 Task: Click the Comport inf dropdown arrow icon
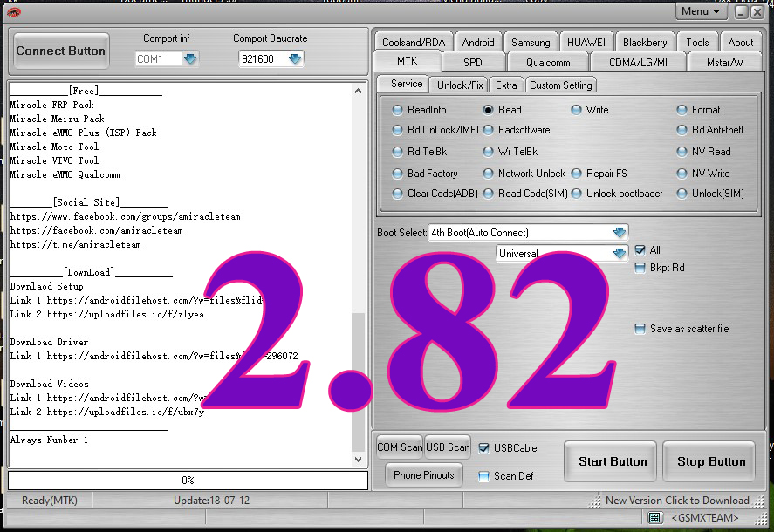[190, 58]
